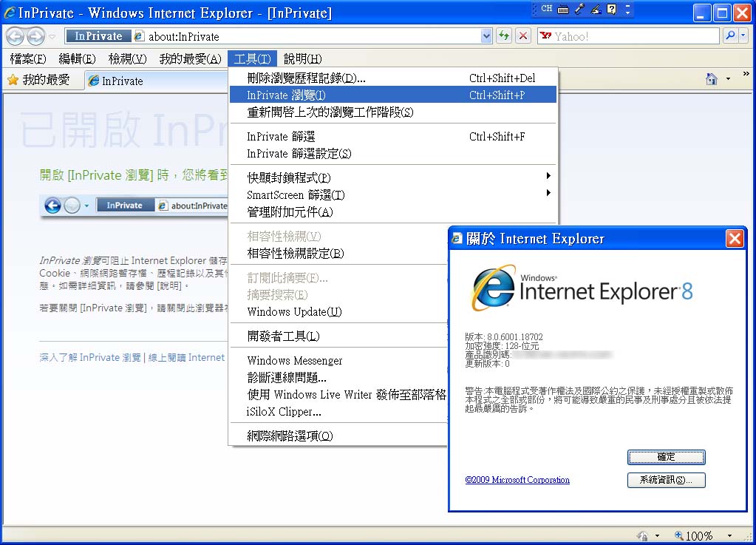The image size is (756, 545).
Task: Click the 確定 button in About dialog
Action: [x=666, y=457]
